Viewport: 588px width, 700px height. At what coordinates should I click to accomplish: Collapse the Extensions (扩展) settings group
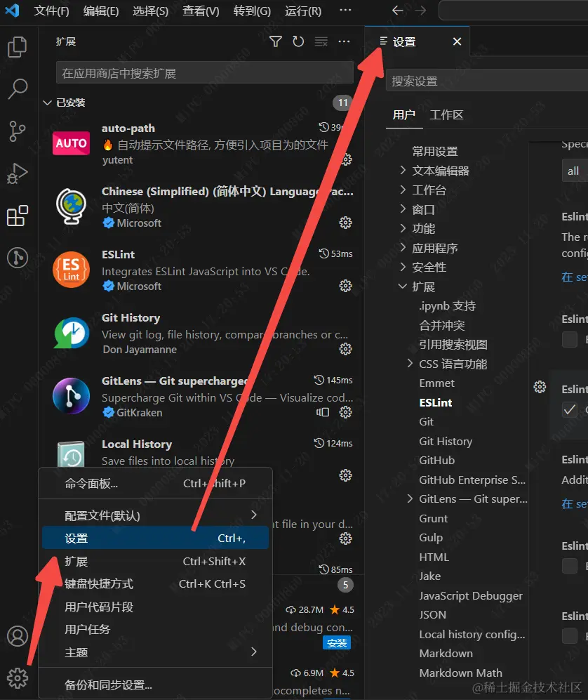403,286
